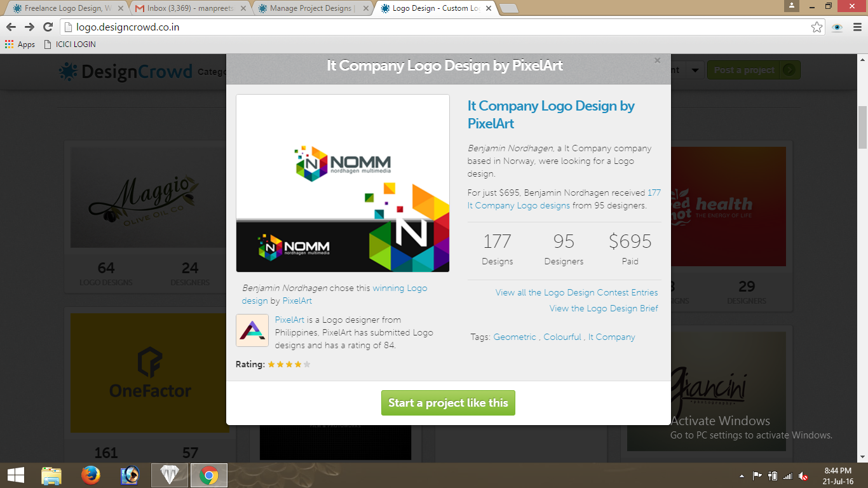Image resolution: width=868 pixels, height=488 pixels.
Task: Open File Explorer from taskbar
Action: click(51, 475)
